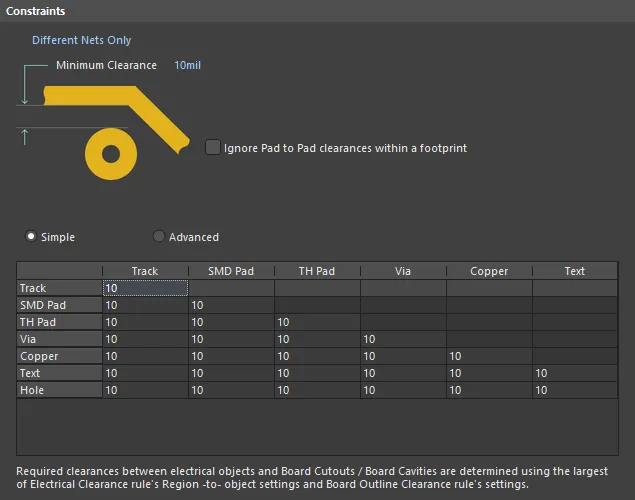Click the Copper column header
635x500 pixels.
[489, 271]
